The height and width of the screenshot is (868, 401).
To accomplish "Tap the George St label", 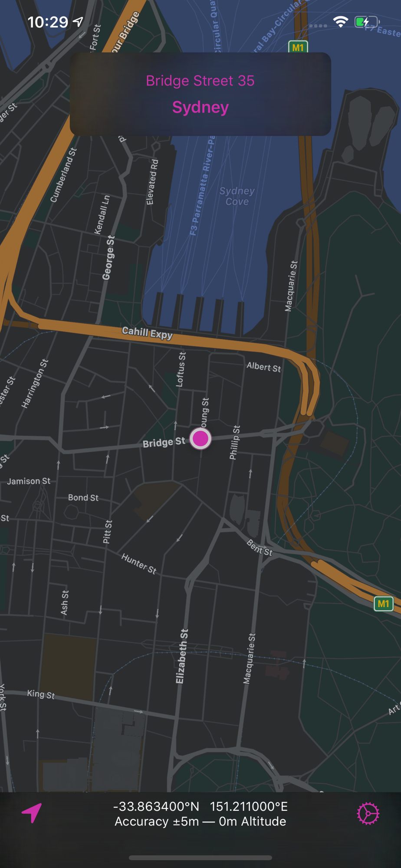I will tap(109, 257).
